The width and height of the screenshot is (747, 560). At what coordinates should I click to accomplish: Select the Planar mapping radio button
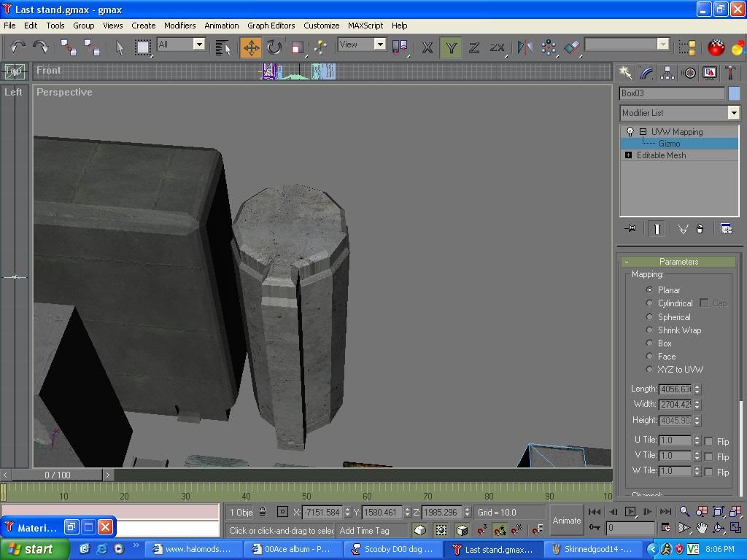[649, 289]
